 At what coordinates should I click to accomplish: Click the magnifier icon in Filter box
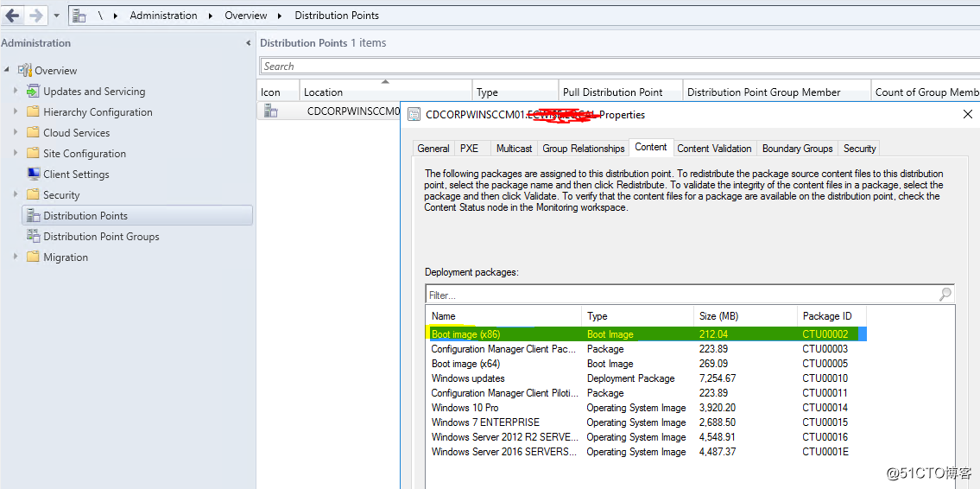[945, 294]
